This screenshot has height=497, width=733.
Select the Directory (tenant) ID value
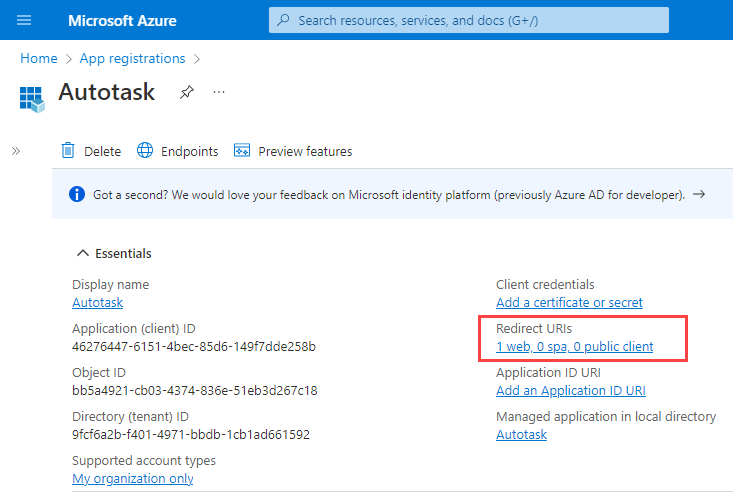pyautogui.click(x=191, y=434)
